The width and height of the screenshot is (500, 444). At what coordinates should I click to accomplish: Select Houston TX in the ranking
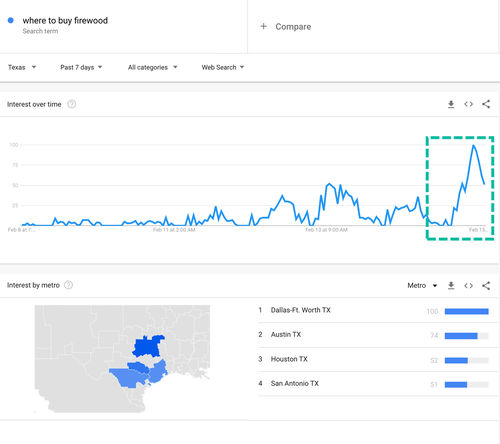[x=373, y=360]
